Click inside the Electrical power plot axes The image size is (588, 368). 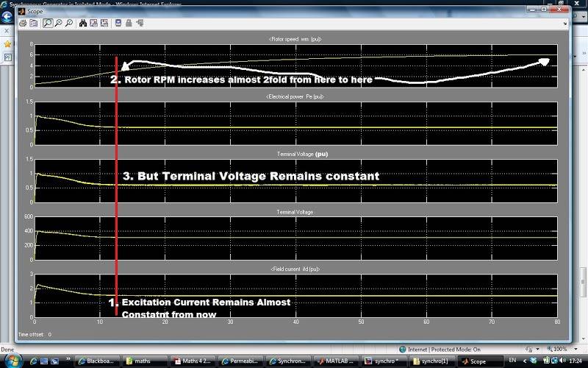296,123
